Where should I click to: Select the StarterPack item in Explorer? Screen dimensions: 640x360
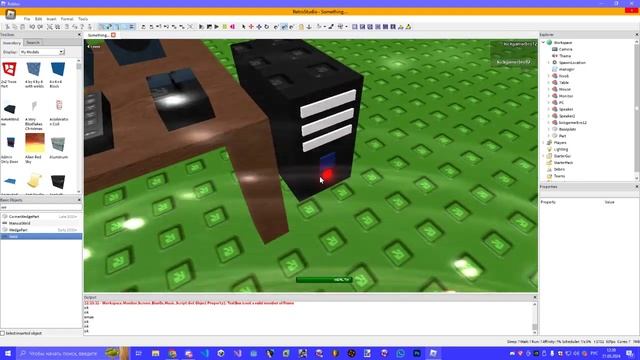(x=563, y=163)
